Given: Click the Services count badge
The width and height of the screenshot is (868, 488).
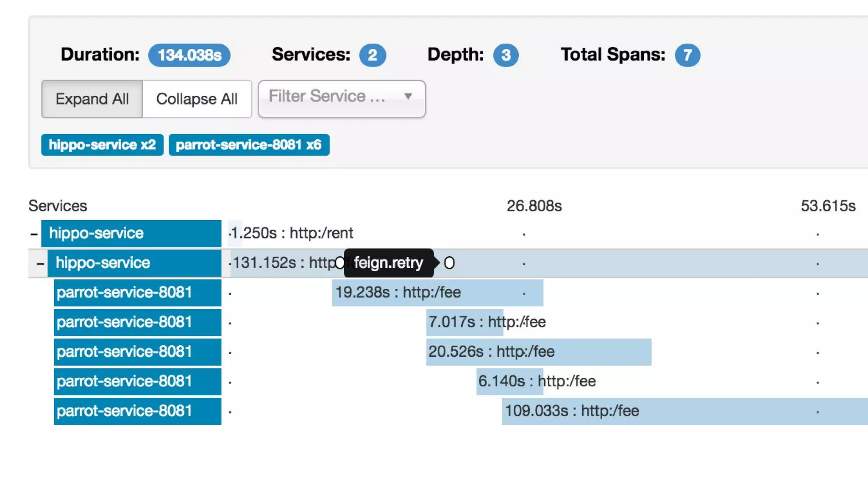Looking at the screenshot, I should 372,55.
